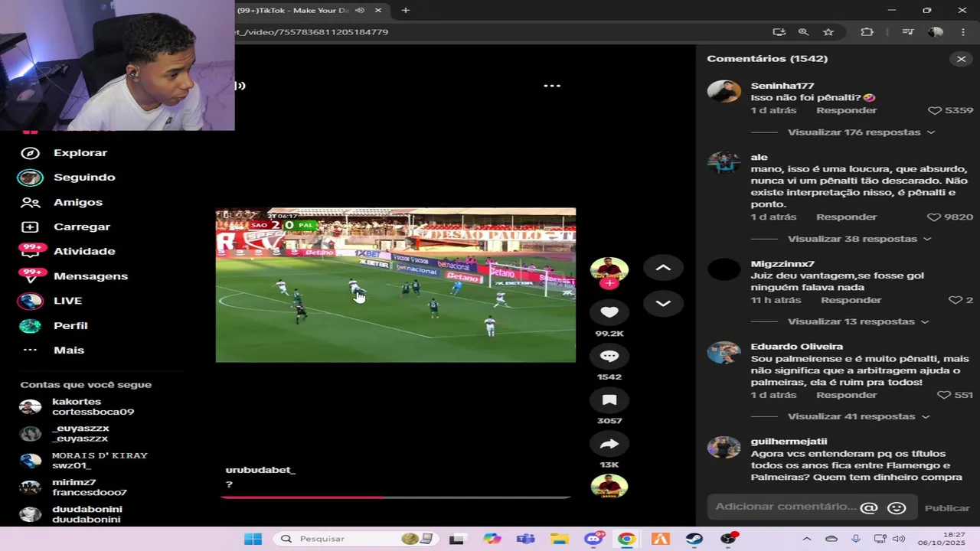Viewport: 980px width, 551px height.
Task: Open urubudabet_ creator name under video
Action: (260, 470)
